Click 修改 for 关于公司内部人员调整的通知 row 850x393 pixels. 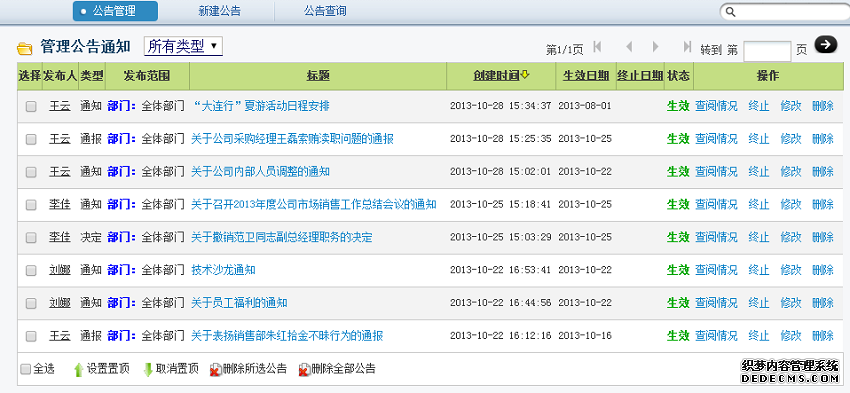click(x=791, y=172)
